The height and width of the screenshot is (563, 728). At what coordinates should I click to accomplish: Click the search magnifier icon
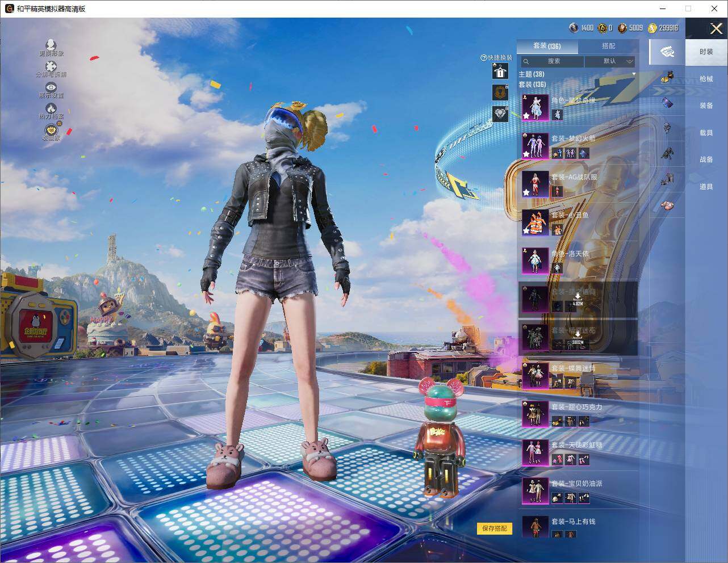[x=526, y=61]
